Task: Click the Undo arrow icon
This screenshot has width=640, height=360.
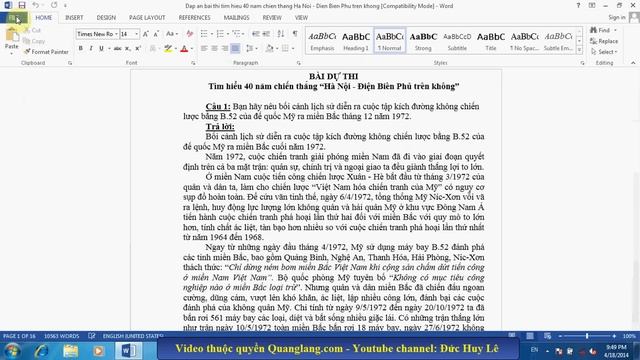Action: (36, 5)
